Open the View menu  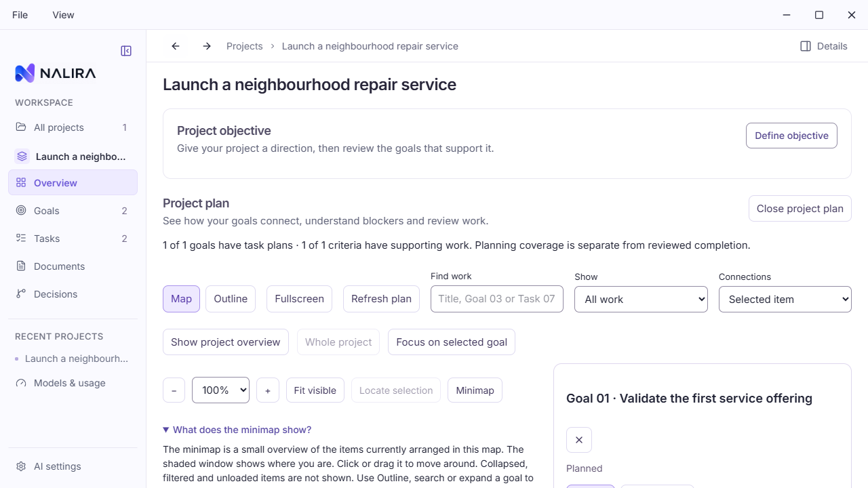pyautogui.click(x=63, y=15)
